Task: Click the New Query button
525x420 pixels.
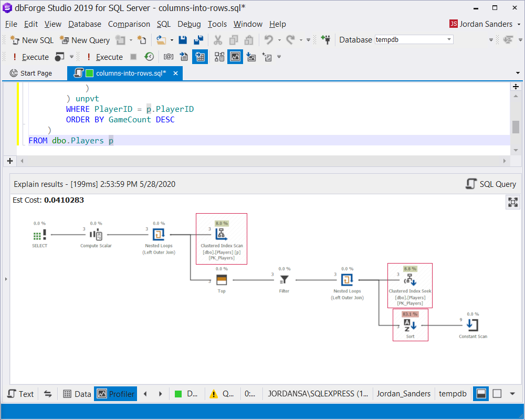Action: click(85, 40)
